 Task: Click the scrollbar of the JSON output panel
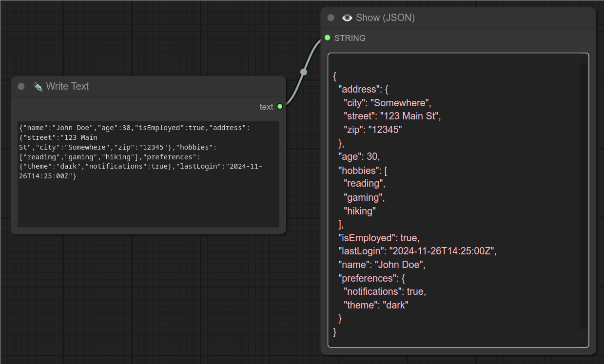pyautogui.click(x=584, y=195)
